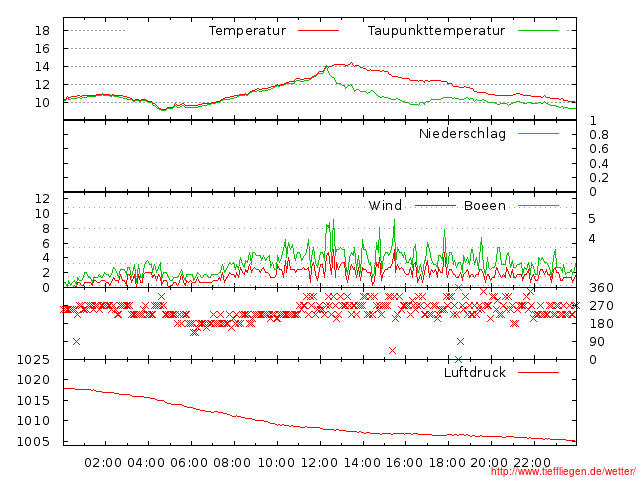Image resolution: width=640 pixels, height=480 pixels.
Task: Click the 360 wind direction axis value
Action: (601, 288)
